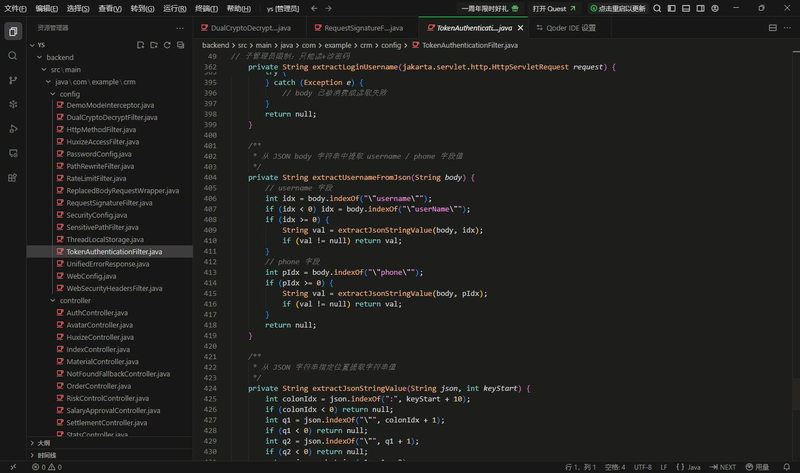Screen dimensions: 800x473
Task: Collapse all folders in explorer
Action: tap(180, 45)
